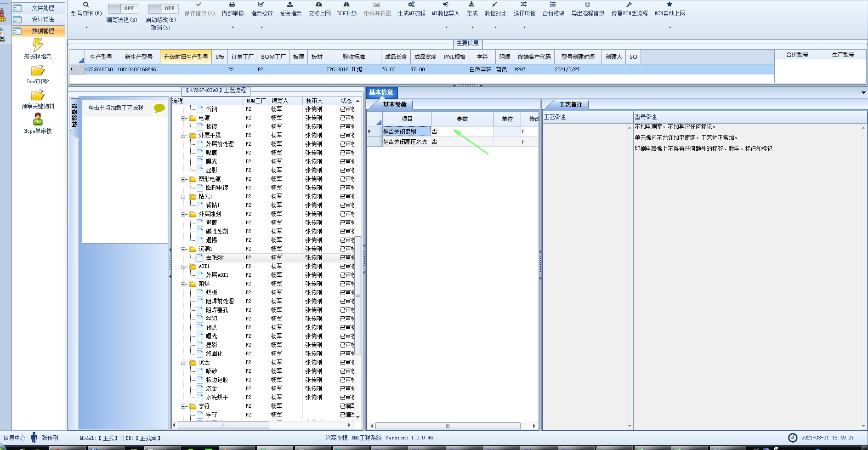
Task: Click the 重选开料图 image icon
Action: (377, 5)
